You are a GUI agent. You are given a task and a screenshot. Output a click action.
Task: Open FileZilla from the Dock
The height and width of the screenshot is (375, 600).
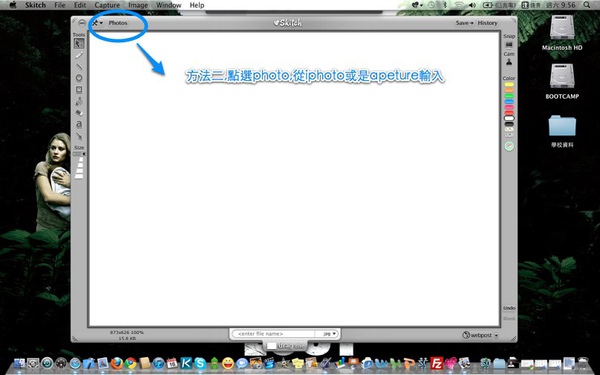436,363
